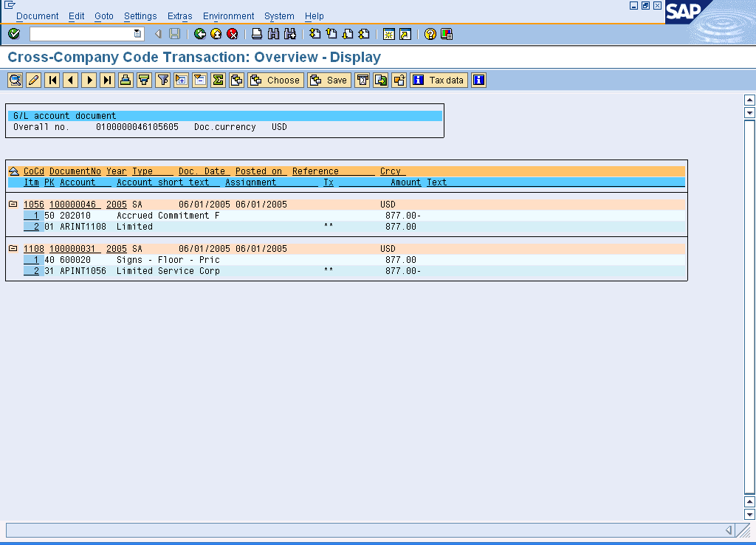
Task: Open Customize Local Layout icon
Action: tap(447, 34)
